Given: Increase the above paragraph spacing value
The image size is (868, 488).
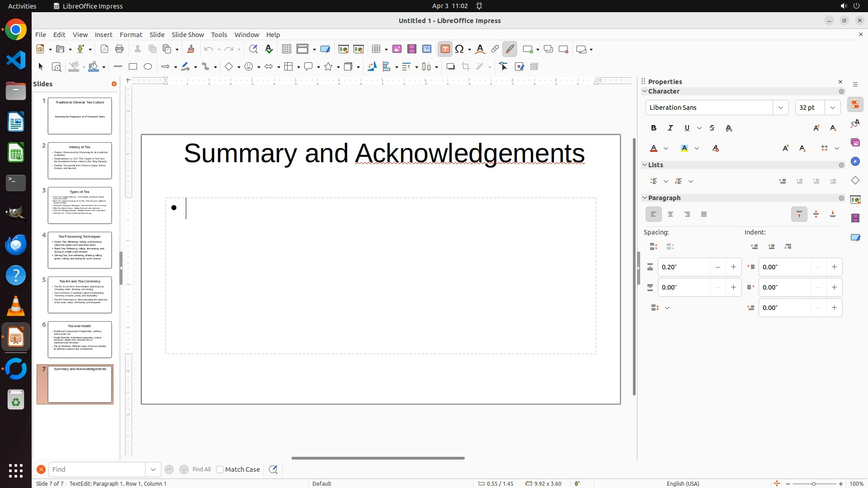Looking at the screenshot, I should point(733,267).
